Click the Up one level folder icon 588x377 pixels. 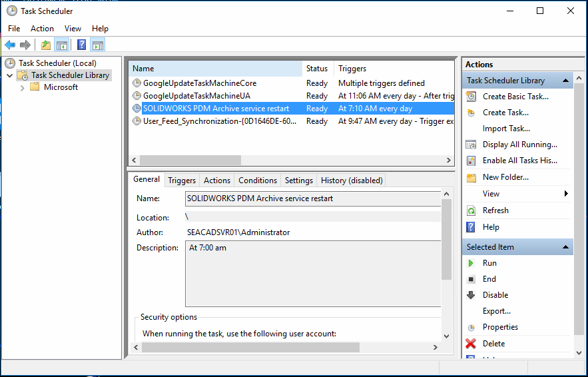[46, 45]
